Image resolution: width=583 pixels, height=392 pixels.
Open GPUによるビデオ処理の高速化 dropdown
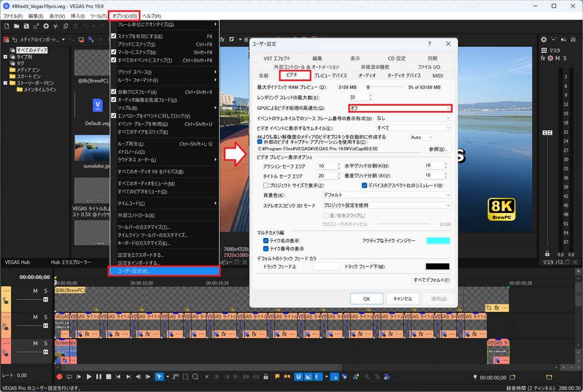pos(400,108)
